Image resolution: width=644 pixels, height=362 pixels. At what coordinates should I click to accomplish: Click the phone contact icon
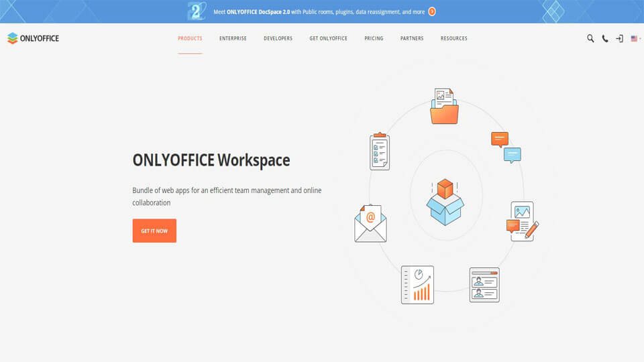coord(605,39)
